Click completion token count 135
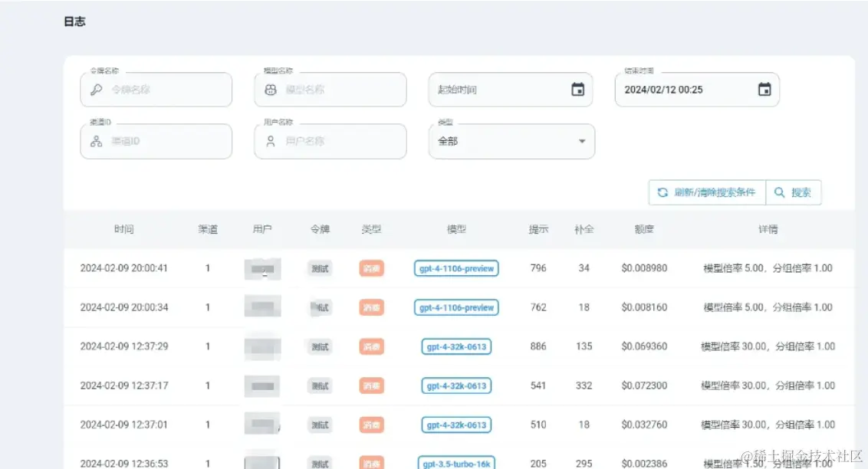Image resolution: width=868 pixels, height=469 pixels. click(584, 347)
